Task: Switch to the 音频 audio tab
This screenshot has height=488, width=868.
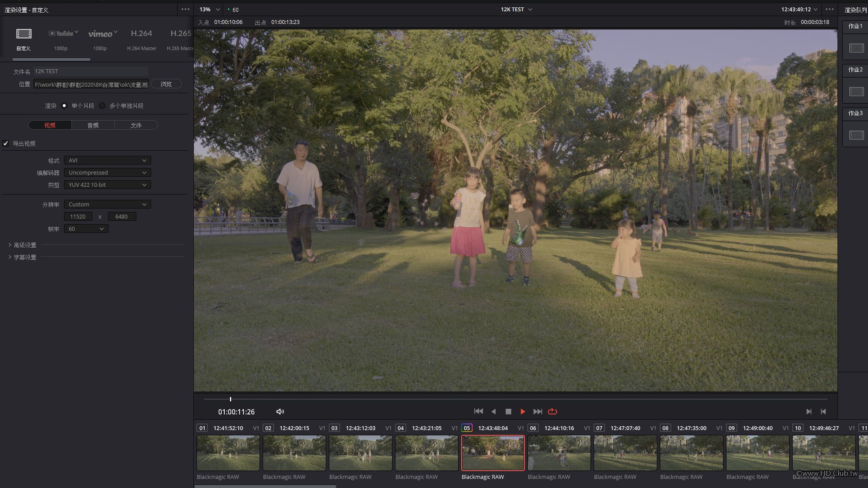Action: pyautogui.click(x=93, y=125)
